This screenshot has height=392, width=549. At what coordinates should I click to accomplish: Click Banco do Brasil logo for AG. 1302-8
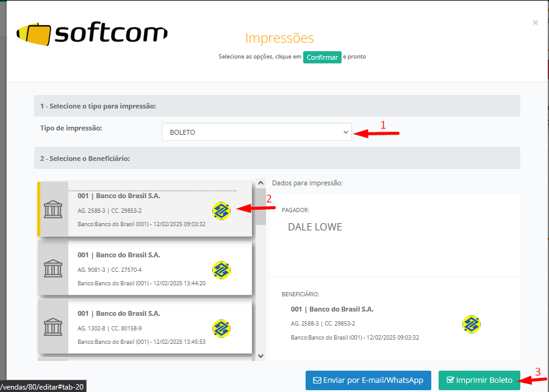(x=221, y=329)
